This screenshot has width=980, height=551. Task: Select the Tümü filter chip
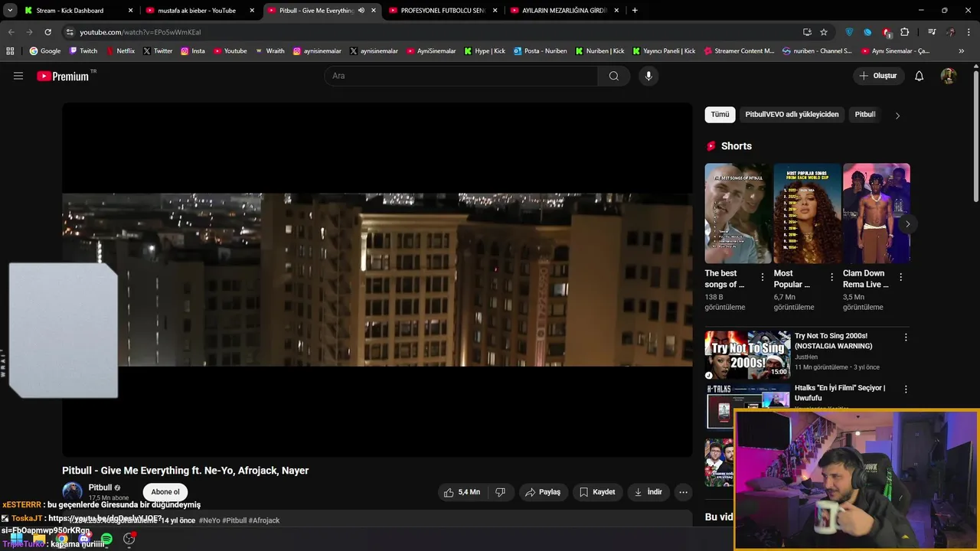coord(720,115)
